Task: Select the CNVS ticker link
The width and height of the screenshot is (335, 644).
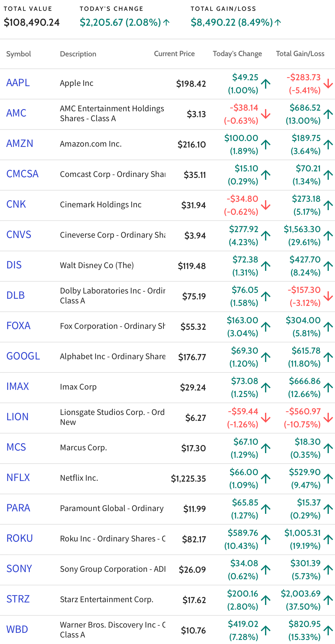Action: click(19, 235)
